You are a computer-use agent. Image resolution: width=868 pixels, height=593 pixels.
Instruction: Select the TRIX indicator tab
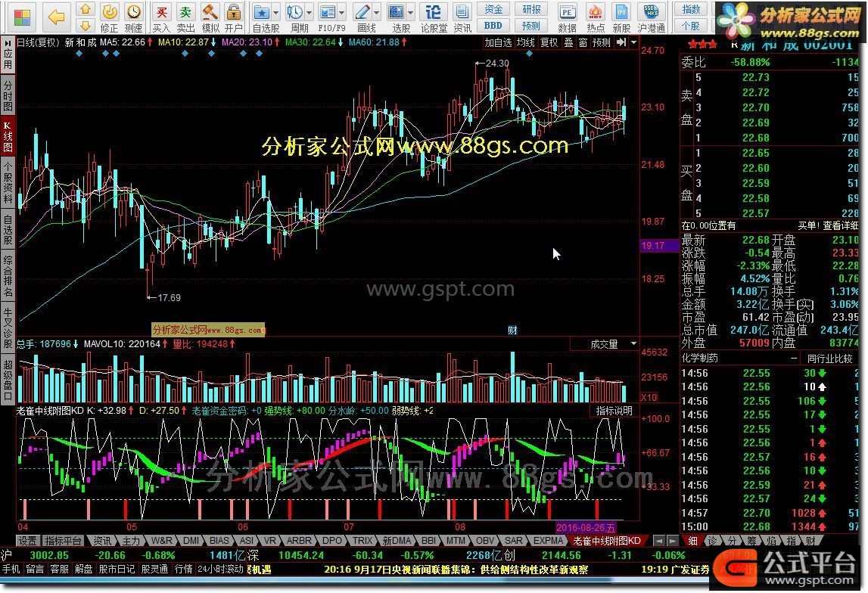click(x=362, y=541)
